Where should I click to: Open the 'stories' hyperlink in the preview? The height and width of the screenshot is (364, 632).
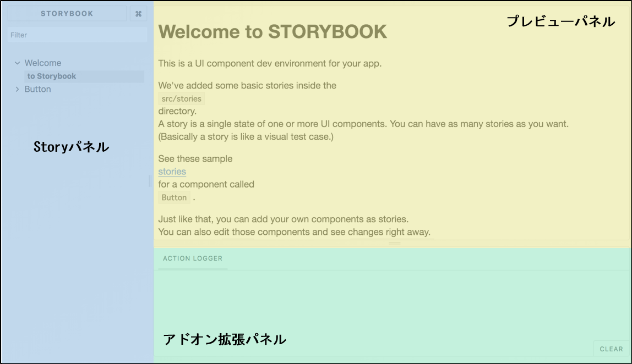pos(172,172)
